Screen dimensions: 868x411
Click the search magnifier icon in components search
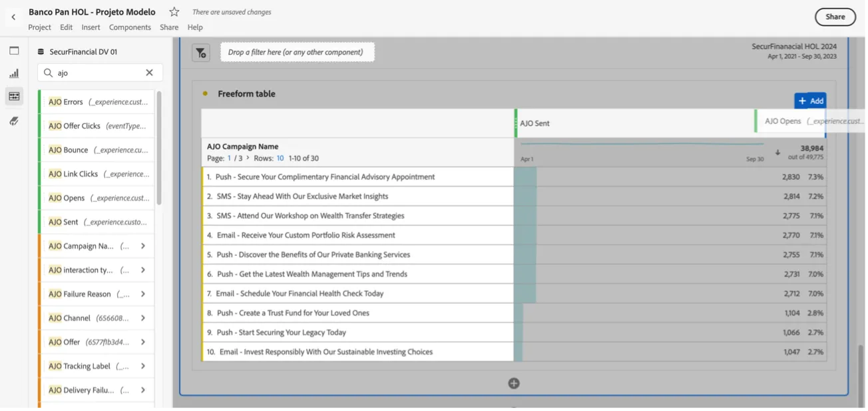click(x=49, y=73)
